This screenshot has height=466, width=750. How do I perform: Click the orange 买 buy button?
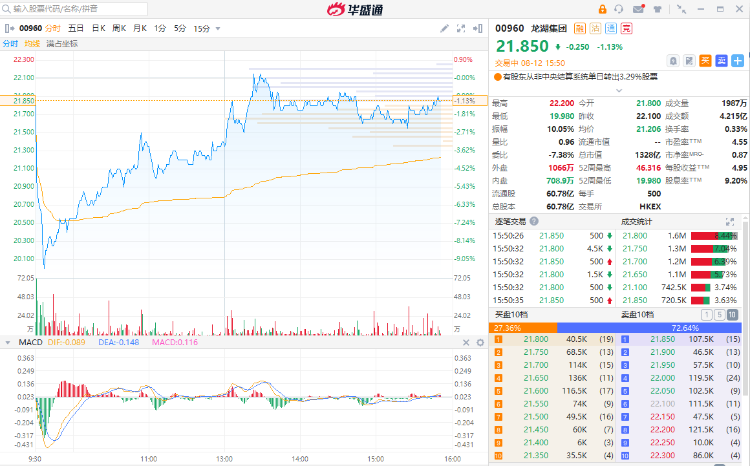tap(705, 61)
